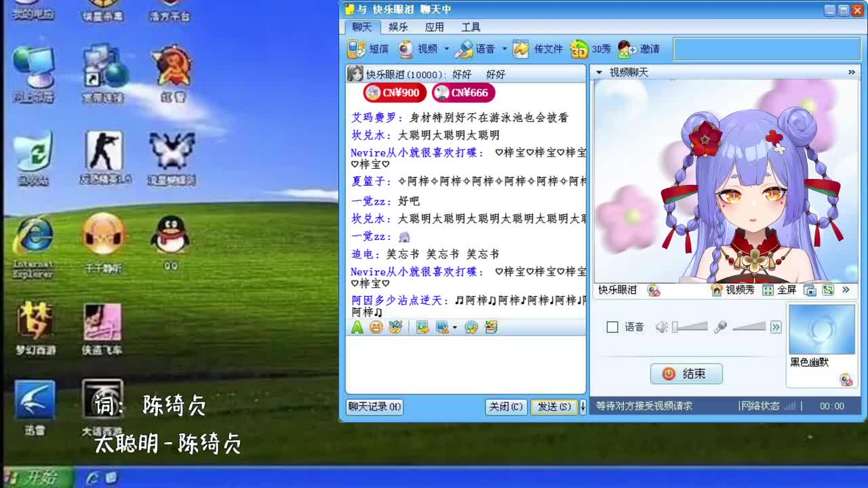Select the 聊天 tab
Screen dimensions: 868x488
pyautogui.click(x=362, y=27)
